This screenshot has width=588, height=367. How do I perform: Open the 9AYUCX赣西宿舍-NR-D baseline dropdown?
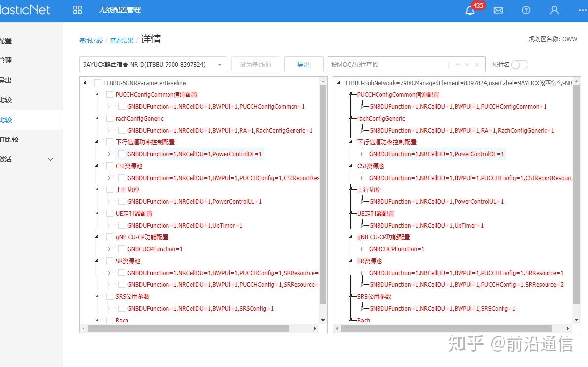(220, 64)
